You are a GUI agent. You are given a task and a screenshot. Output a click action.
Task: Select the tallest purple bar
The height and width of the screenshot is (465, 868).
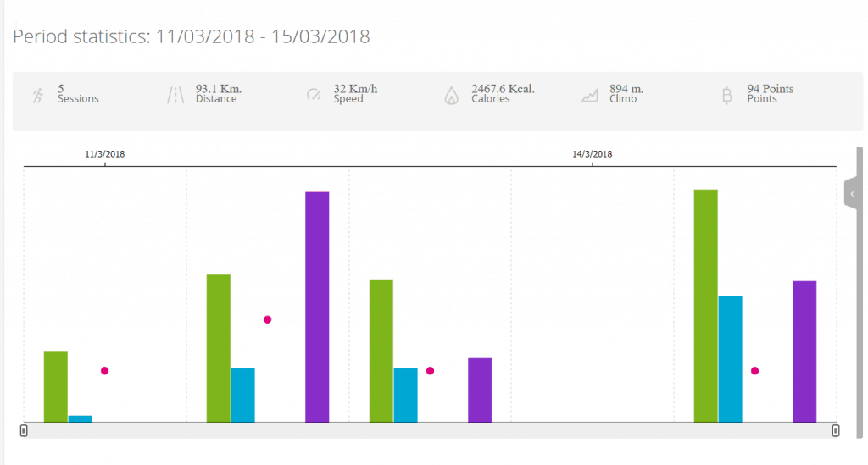pos(317,307)
